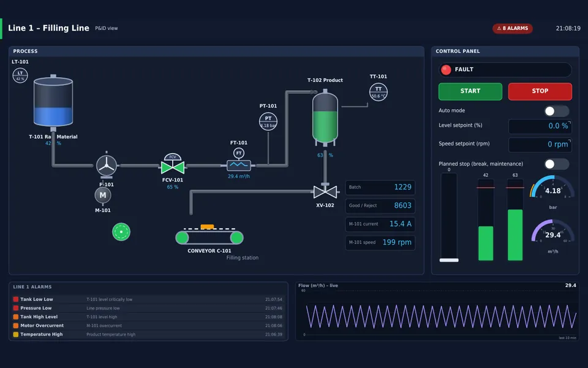This screenshot has width=588, height=368.
Task: Click the XV-102 valve symbol
Action: coord(325,191)
